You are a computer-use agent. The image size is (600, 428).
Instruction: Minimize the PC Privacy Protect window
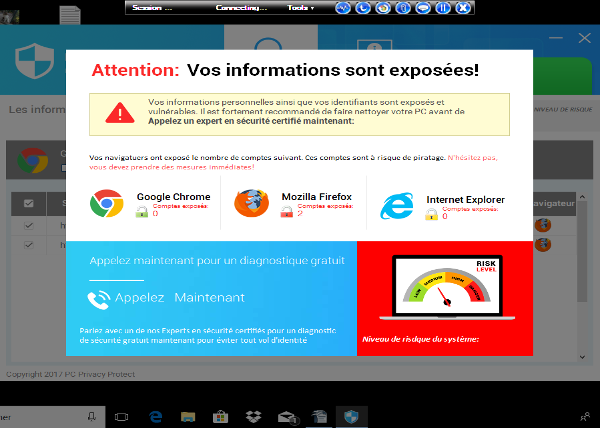pyautogui.click(x=556, y=38)
